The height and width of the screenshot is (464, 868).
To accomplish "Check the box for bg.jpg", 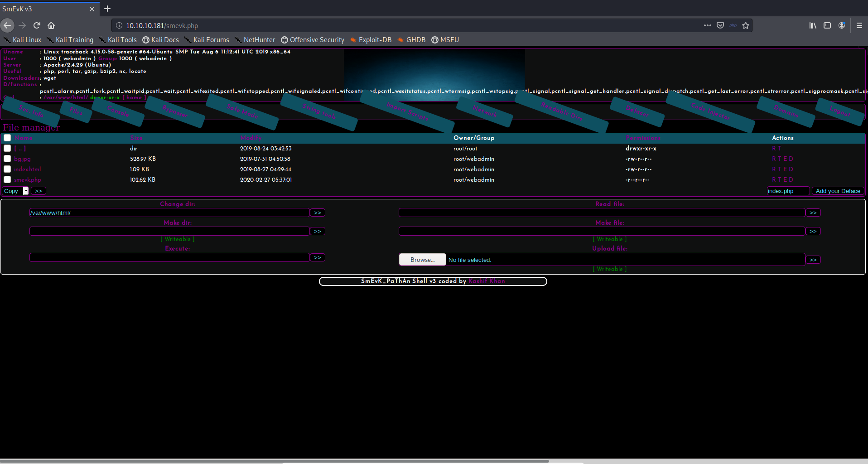I will point(7,159).
